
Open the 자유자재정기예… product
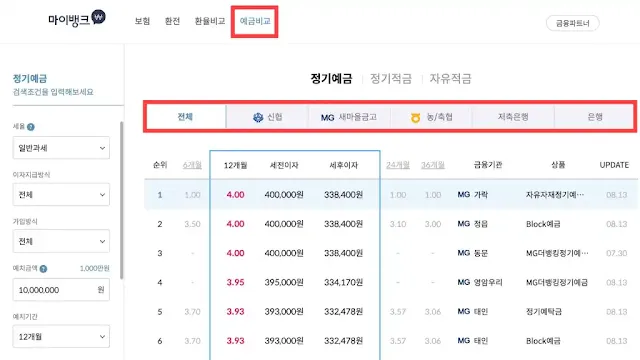pyautogui.click(x=555, y=195)
